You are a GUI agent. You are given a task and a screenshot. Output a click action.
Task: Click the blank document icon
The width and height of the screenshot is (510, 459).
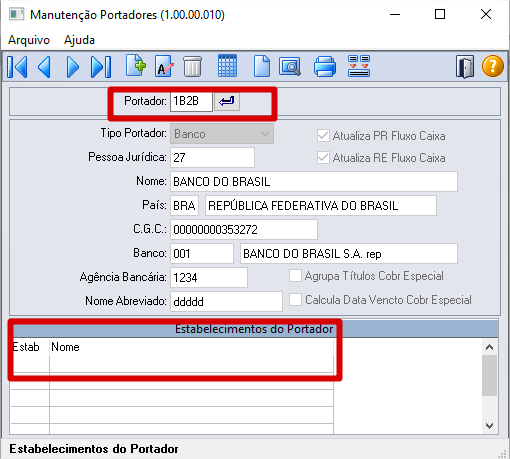pyautogui.click(x=262, y=66)
